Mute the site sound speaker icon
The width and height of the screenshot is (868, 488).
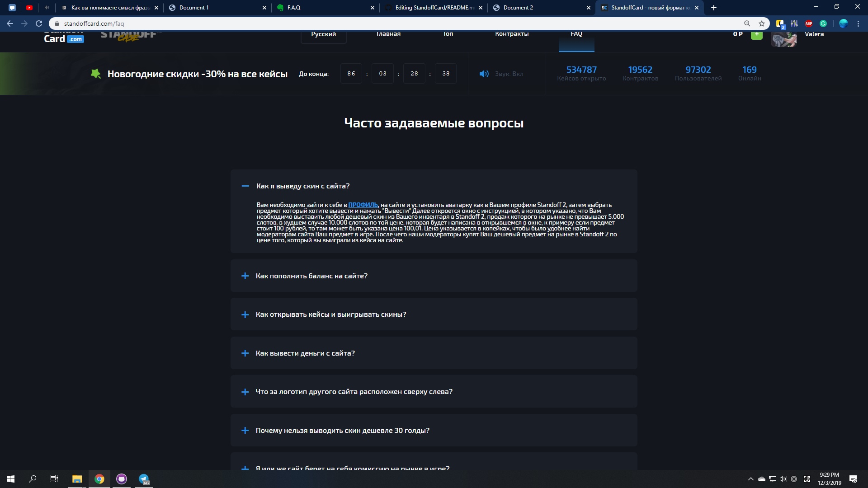[x=484, y=74]
